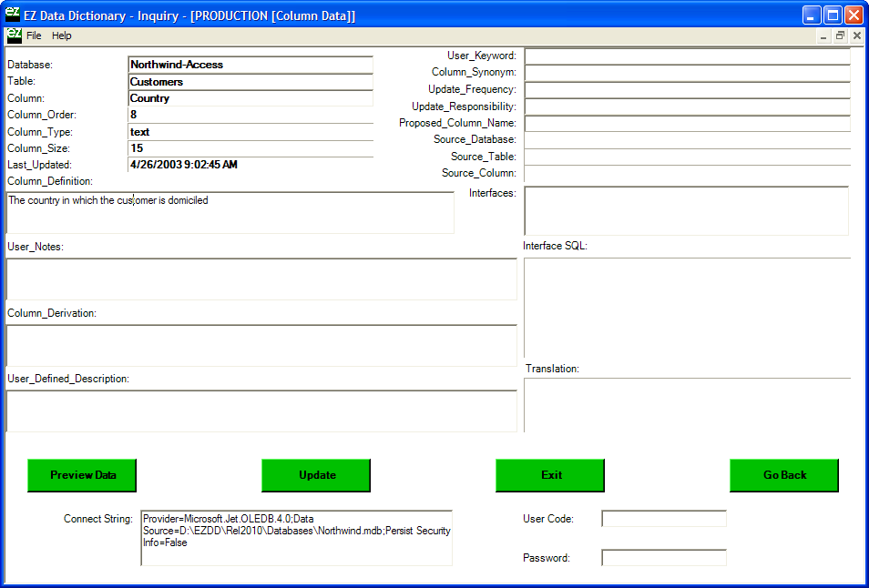This screenshot has height=588, width=869.
Task: Click inside the User_Notes text area
Action: pyautogui.click(x=261, y=279)
